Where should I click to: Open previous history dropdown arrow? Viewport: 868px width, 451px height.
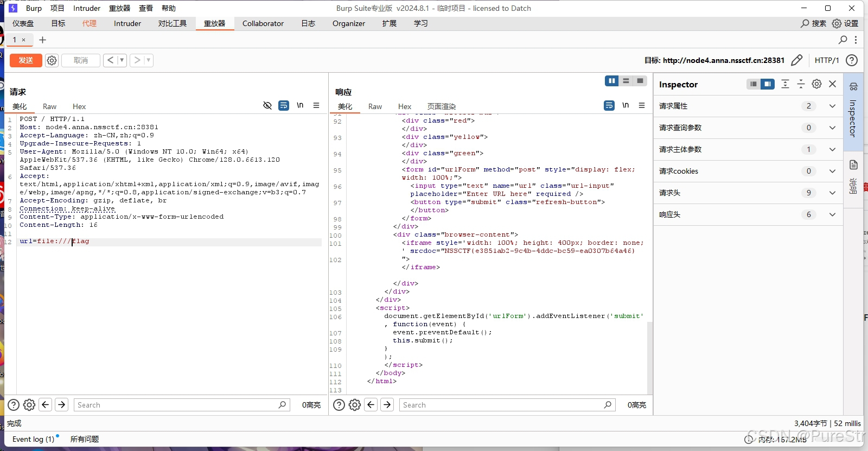click(122, 60)
